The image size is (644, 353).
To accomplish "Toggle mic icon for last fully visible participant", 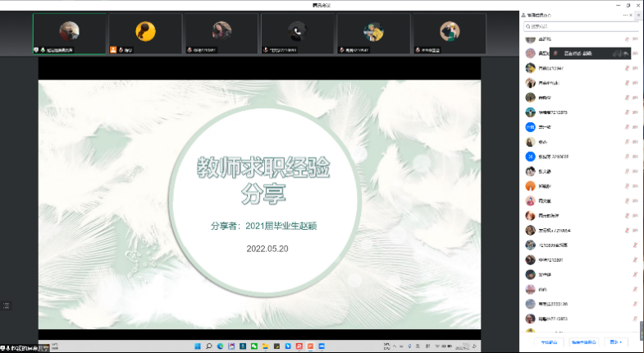I will pyautogui.click(x=635, y=319).
